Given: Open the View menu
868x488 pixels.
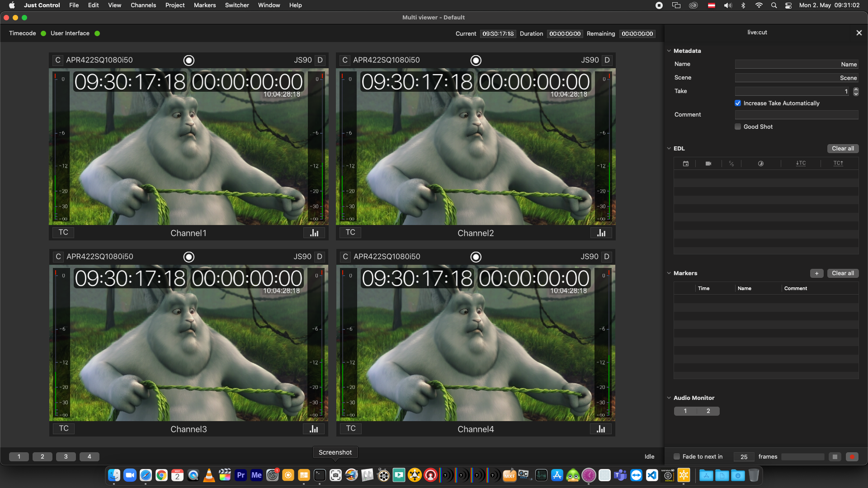Looking at the screenshot, I should pyautogui.click(x=114, y=5).
